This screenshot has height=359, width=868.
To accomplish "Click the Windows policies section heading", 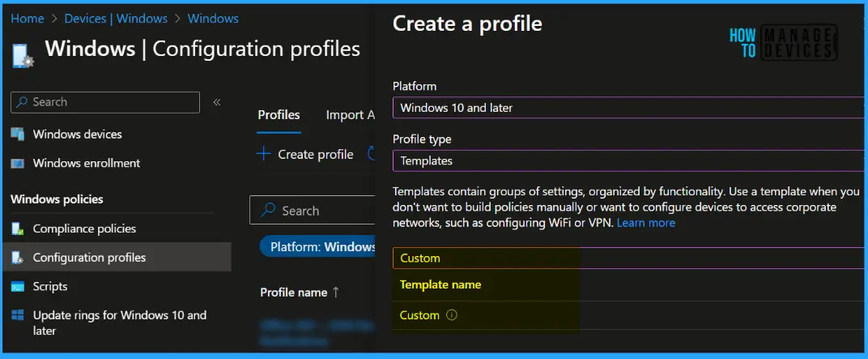I will tap(57, 199).
